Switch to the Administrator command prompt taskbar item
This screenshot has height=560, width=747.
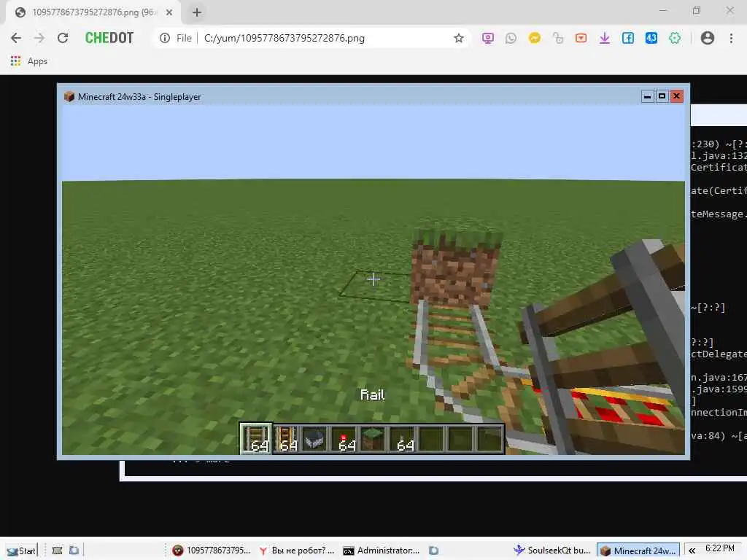381,551
